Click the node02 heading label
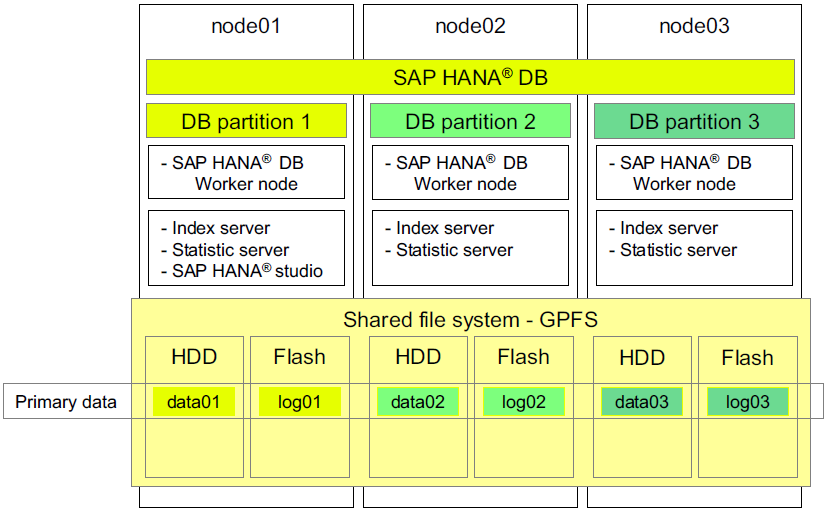Image resolution: width=831 pixels, height=513 pixels. click(x=470, y=26)
